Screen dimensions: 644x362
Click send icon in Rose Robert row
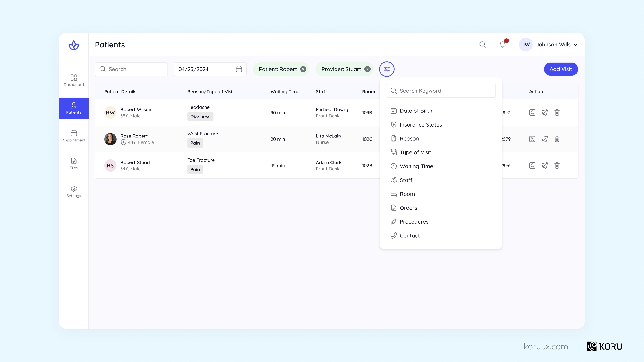click(x=545, y=139)
